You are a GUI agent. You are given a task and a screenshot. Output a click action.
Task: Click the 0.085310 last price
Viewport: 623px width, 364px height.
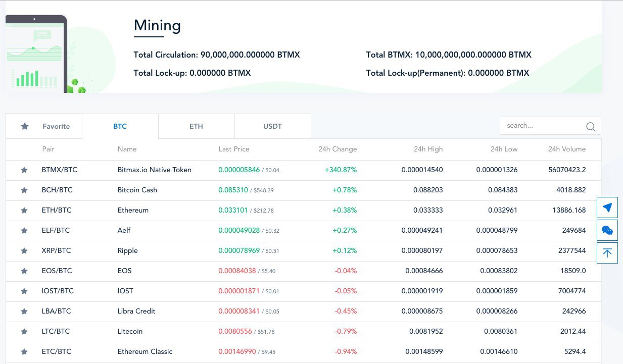(x=233, y=190)
